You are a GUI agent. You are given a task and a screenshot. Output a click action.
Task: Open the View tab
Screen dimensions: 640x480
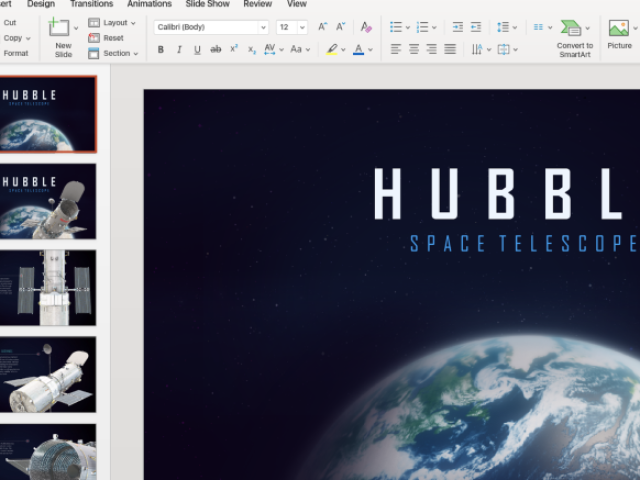click(x=297, y=4)
